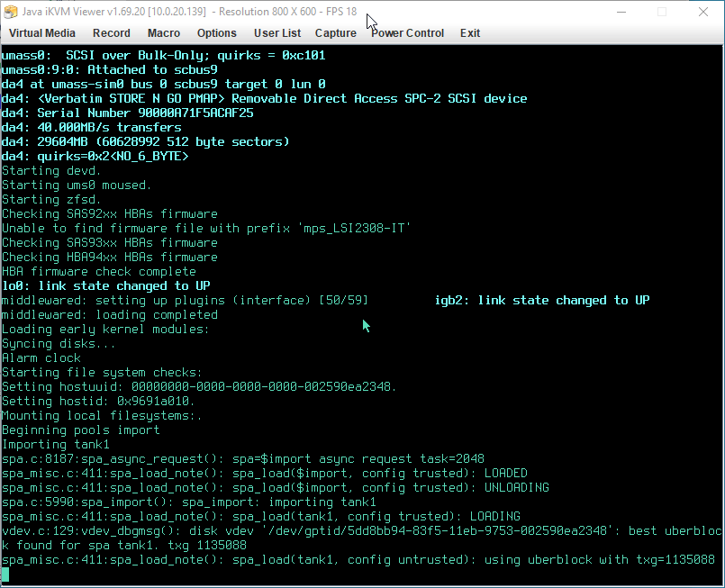This screenshot has height=588, width=725.
Task: Click the green console cursor block
Action: click(5, 574)
